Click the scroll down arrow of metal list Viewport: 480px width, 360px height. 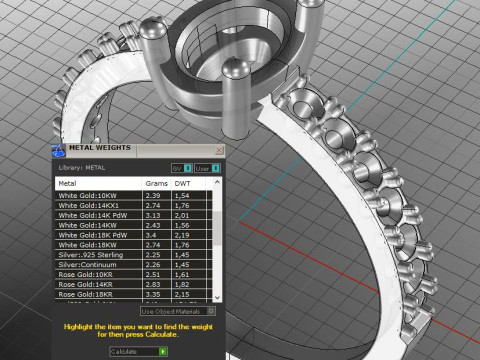point(217,297)
